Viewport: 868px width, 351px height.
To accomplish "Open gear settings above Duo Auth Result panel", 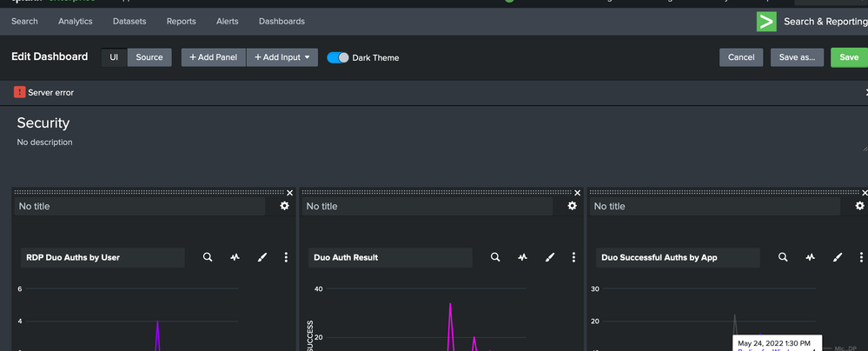I will click(573, 205).
